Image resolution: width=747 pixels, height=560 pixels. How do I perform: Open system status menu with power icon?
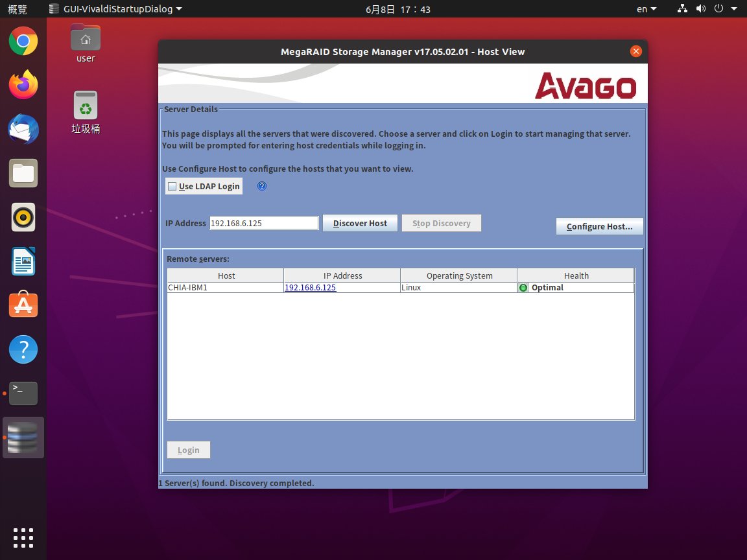point(722,9)
